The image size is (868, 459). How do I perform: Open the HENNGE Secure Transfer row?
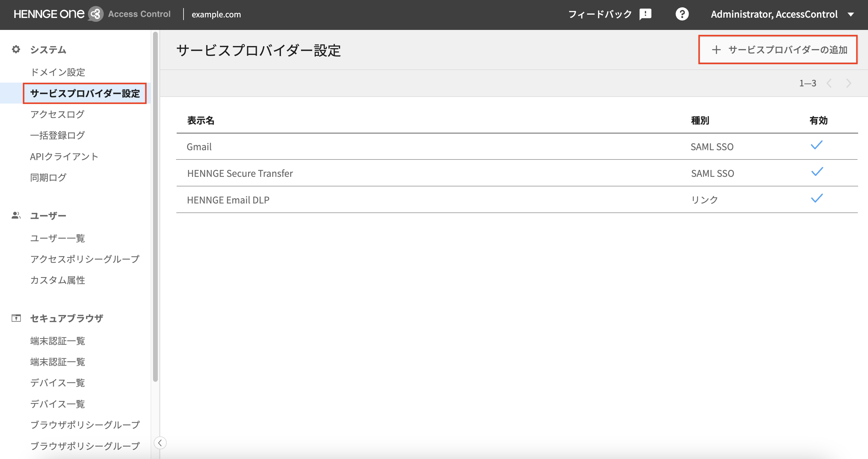pyautogui.click(x=517, y=173)
